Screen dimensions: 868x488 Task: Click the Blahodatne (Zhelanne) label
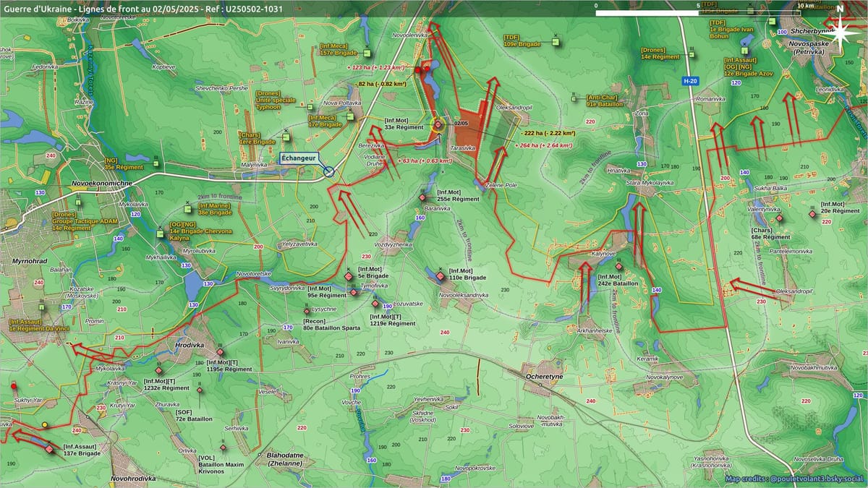point(284,459)
